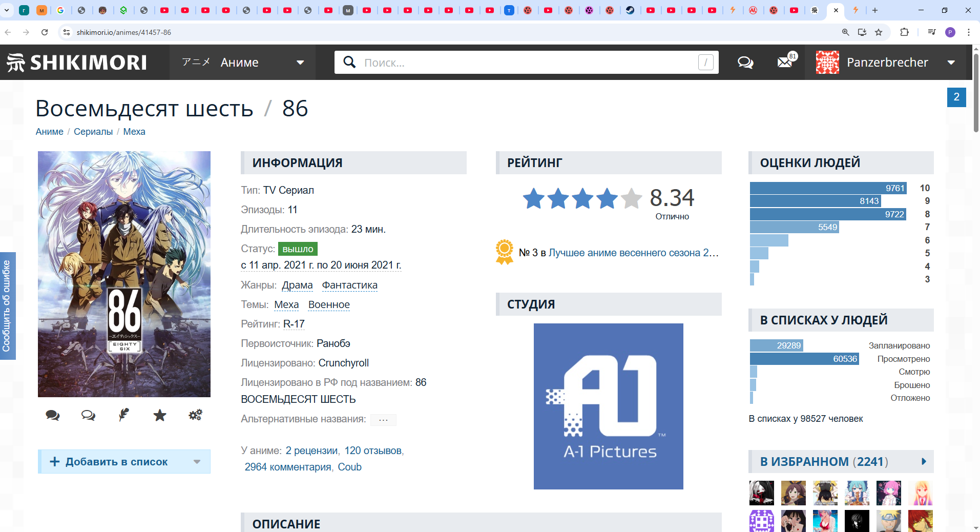The image size is (980, 532).
Task: Open the Меха breadcrumb link
Action: [x=134, y=132]
